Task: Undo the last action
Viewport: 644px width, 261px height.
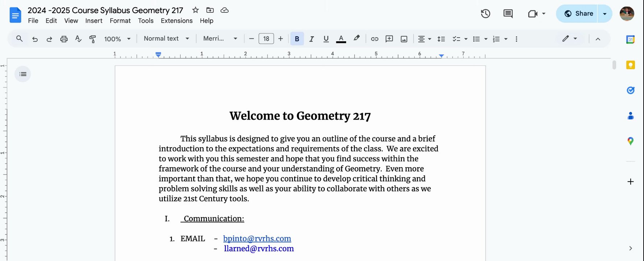Action: [x=35, y=39]
